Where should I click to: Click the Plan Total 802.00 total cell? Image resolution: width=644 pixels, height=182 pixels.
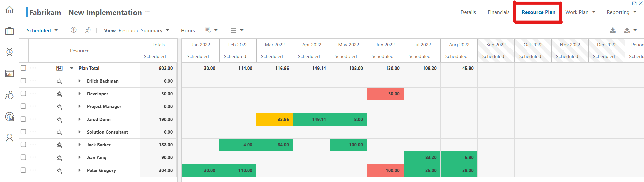point(158,68)
